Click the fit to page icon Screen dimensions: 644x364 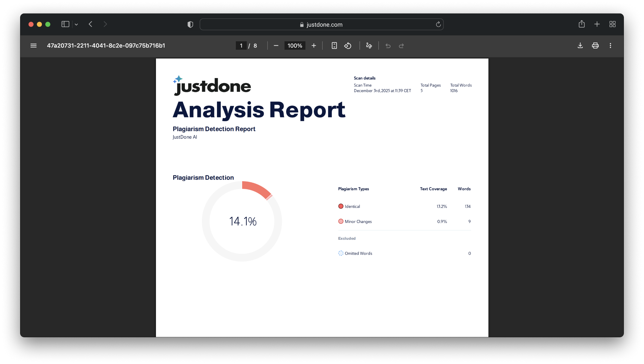point(334,46)
